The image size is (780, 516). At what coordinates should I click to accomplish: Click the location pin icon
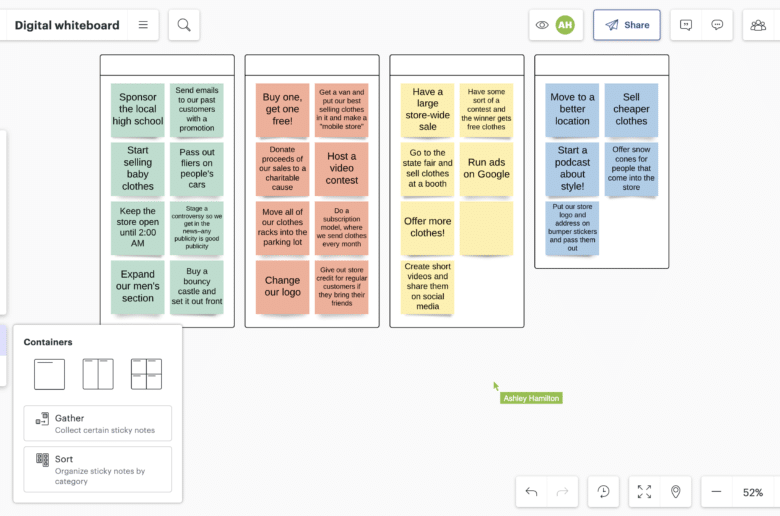676,492
